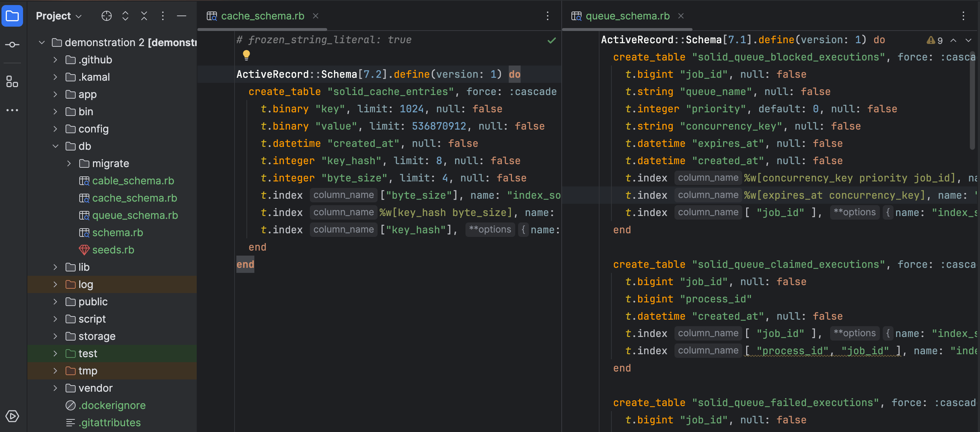The width and height of the screenshot is (980, 432).
Task: Switch to the cache_schema.rb tab
Action: [x=262, y=16]
